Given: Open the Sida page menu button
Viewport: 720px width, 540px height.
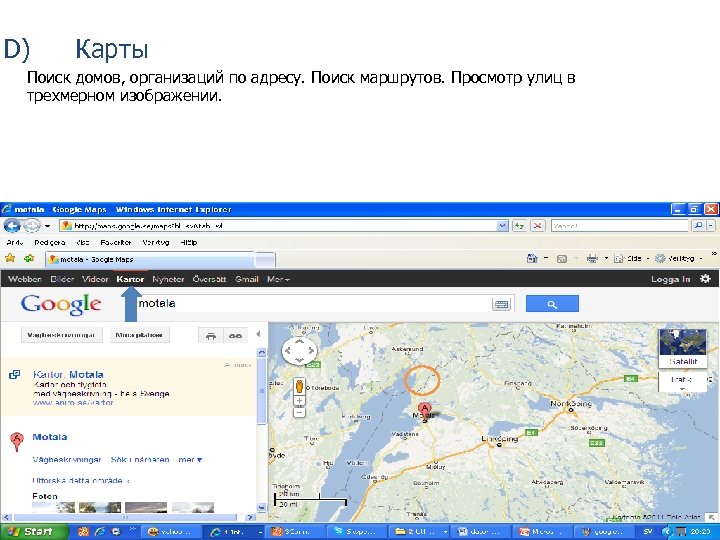Looking at the screenshot, I should 631,259.
